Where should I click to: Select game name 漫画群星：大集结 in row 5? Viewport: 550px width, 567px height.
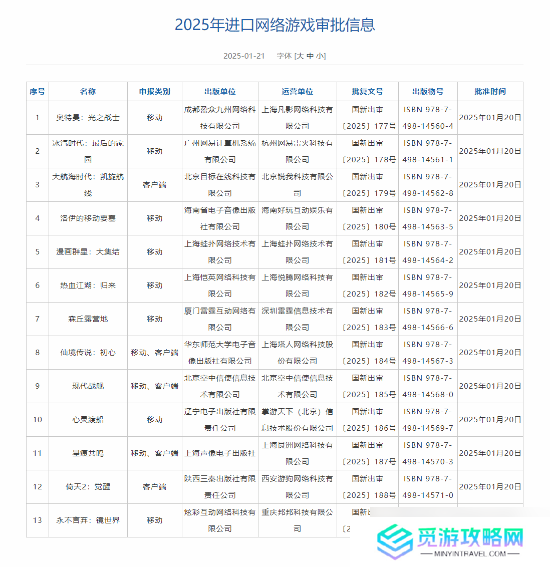pos(88,252)
